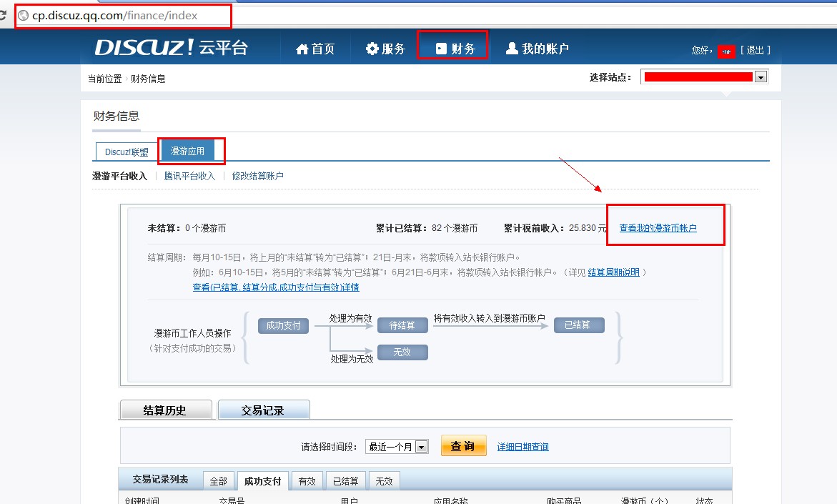This screenshot has height=504, width=837.
Task: Click the 交易记录列表 heading
Action: (161, 480)
